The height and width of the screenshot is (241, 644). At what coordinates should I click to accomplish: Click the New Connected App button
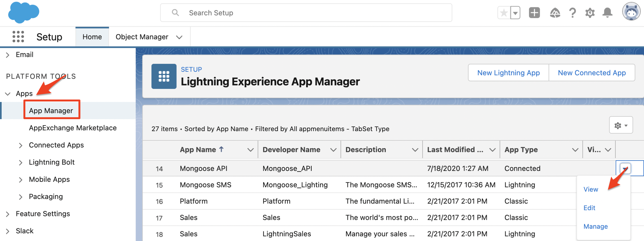[592, 73]
